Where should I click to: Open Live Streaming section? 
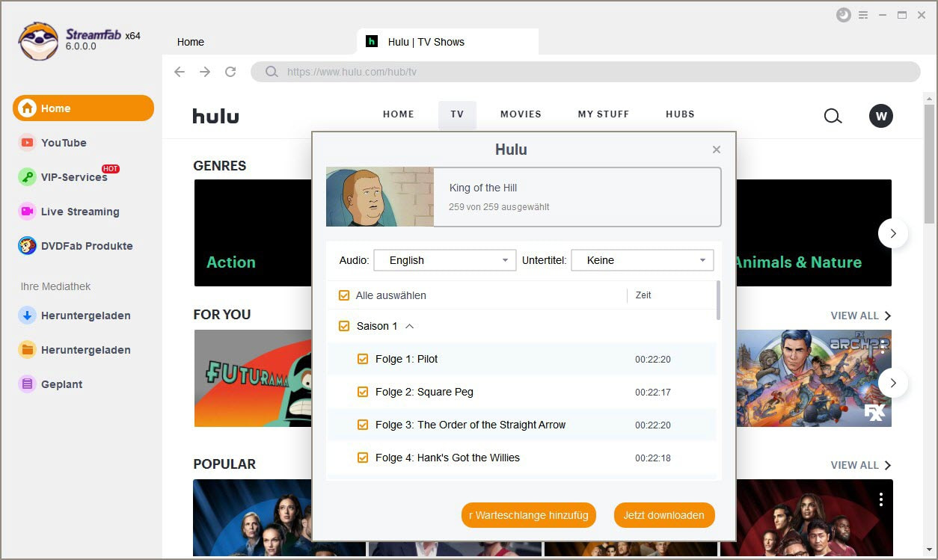point(69,212)
